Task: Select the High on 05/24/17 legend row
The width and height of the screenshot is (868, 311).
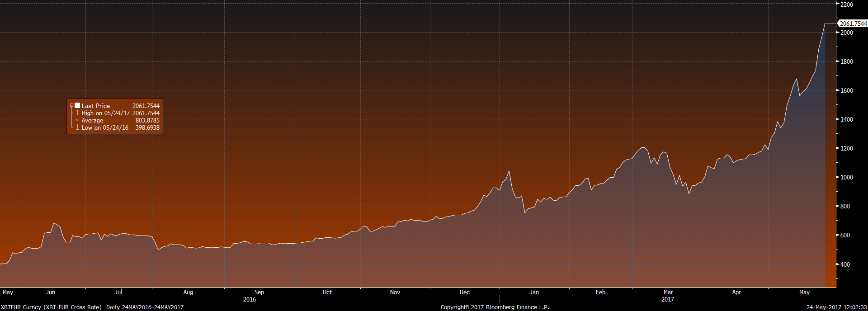Action: (105, 113)
